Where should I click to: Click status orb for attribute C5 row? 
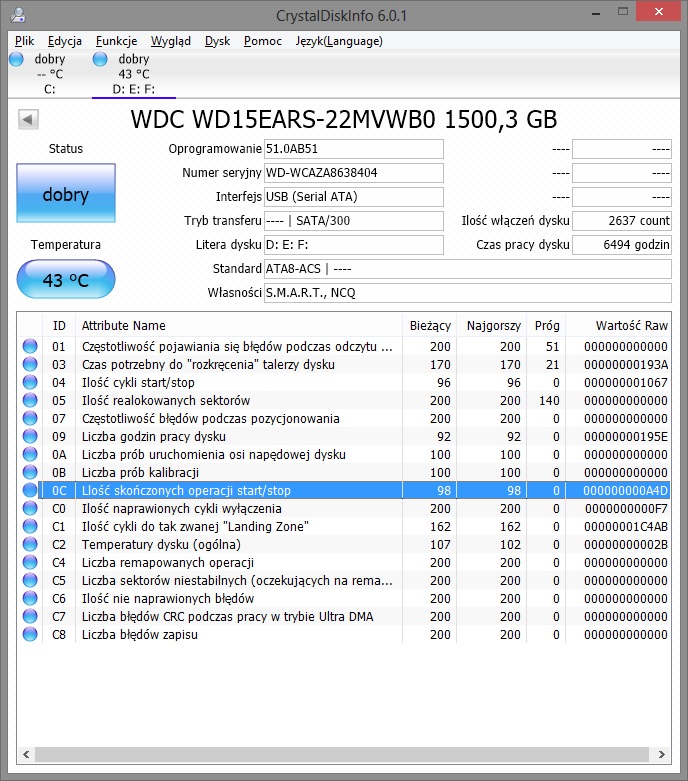[x=30, y=580]
